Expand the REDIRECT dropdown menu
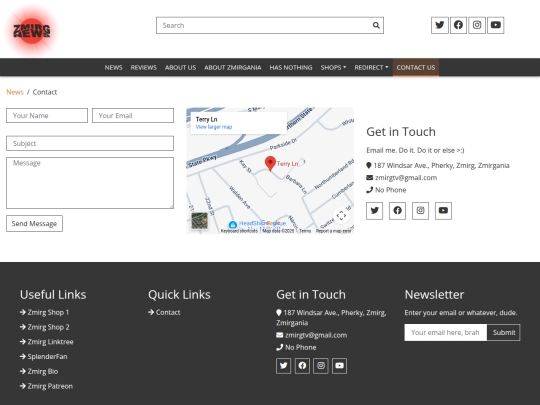The width and height of the screenshot is (540, 405). [x=371, y=68]
